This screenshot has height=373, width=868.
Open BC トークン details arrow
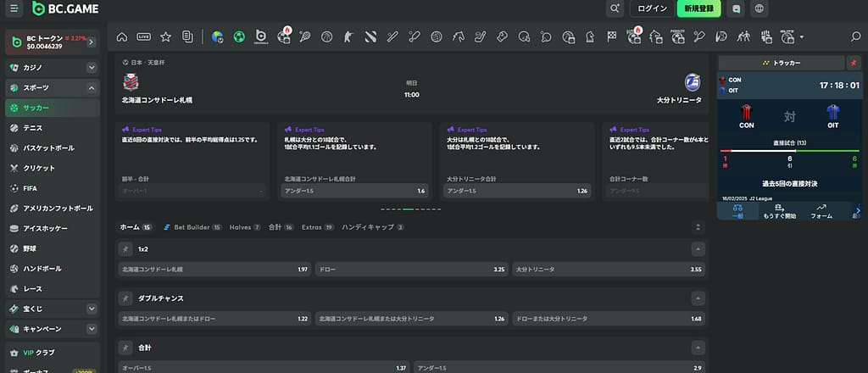click(x=92, y=42)
